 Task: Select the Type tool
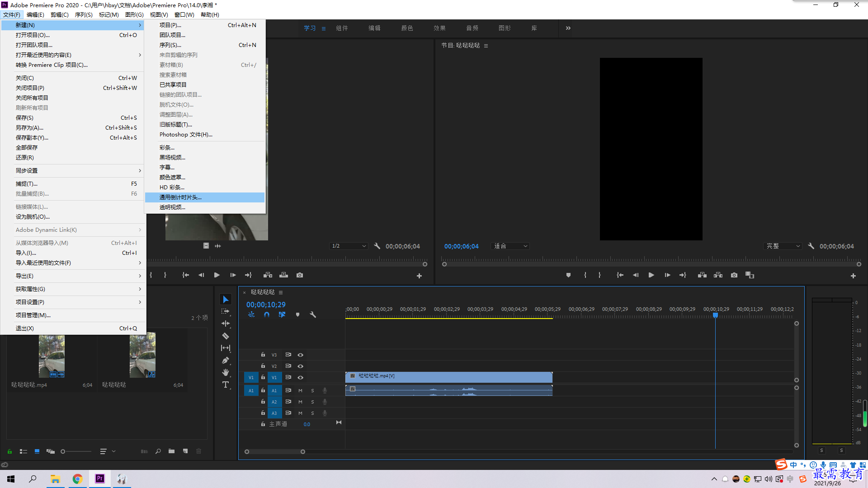click(x=226, y=385)
